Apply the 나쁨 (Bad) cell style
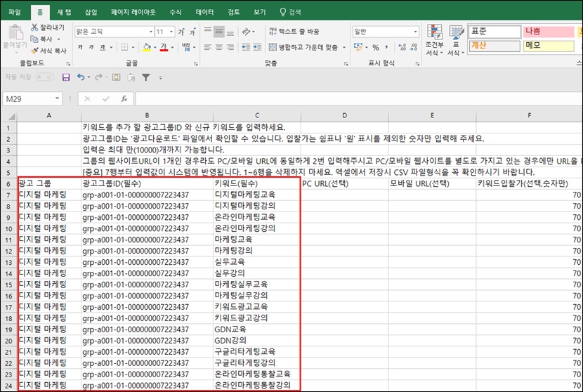583x392 pixels. [549, 32]
